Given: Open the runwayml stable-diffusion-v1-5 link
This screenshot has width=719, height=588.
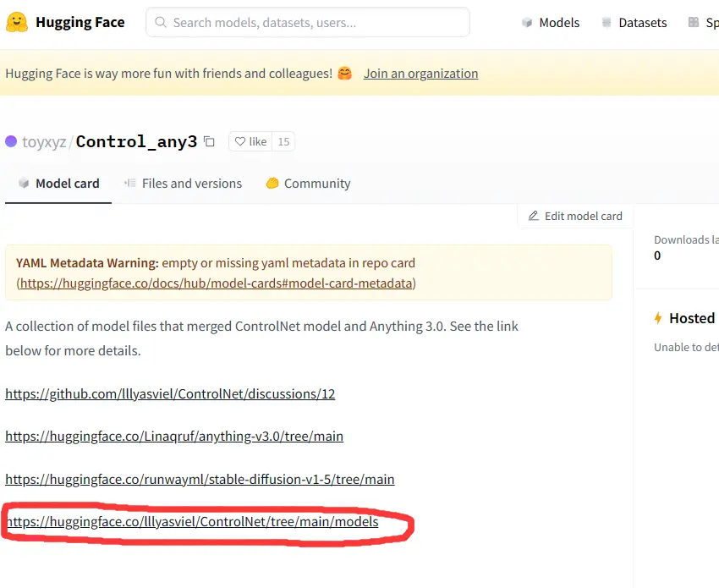Looking at the screenshot, I should (x=200, y=479).
